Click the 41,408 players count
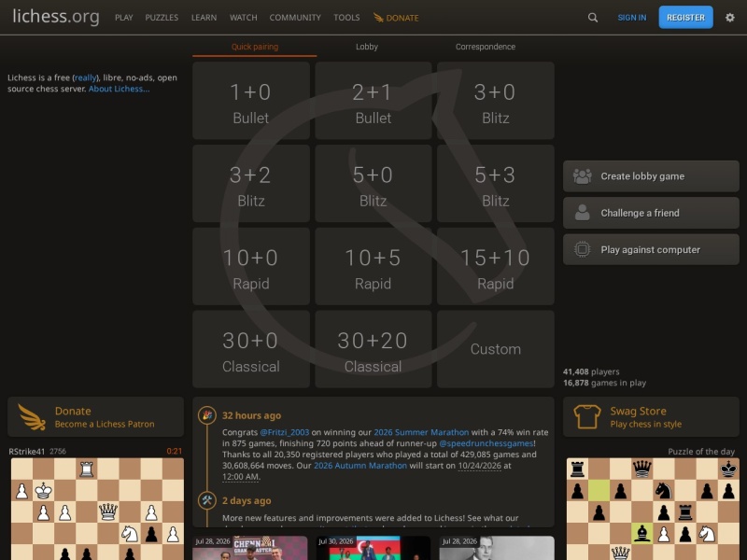 coord(591,371)
